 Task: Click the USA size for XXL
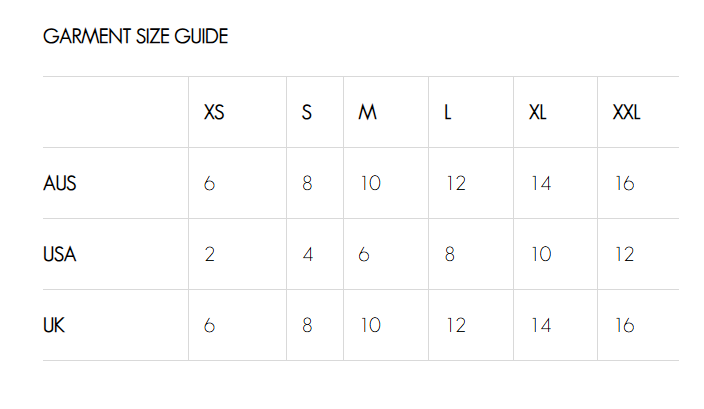pos(624,254)
